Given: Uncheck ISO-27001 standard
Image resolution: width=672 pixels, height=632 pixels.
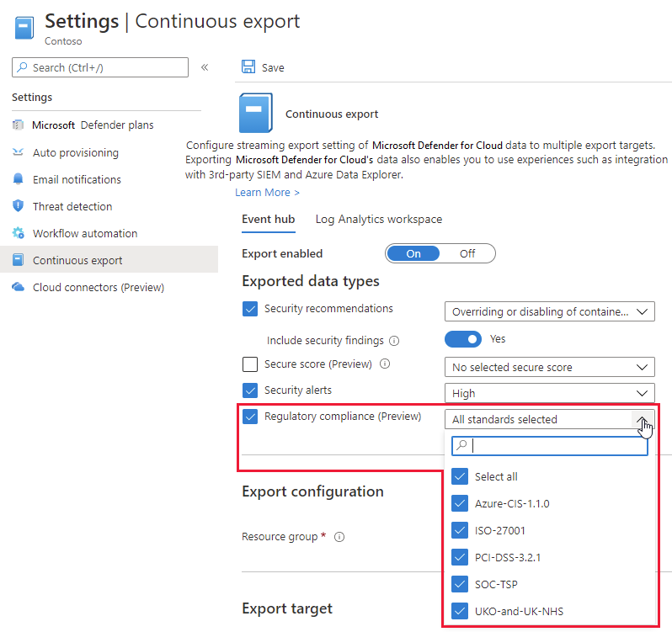Looking at the screenshot, I should tap(460, 530).
